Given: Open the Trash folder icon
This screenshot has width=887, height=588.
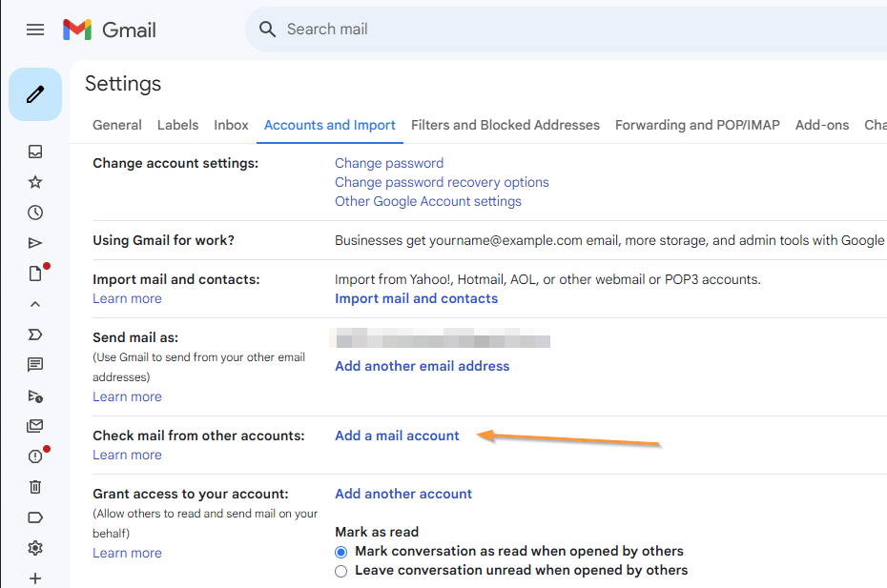Looking at the screenshot, I should click(x=35, y=487).
